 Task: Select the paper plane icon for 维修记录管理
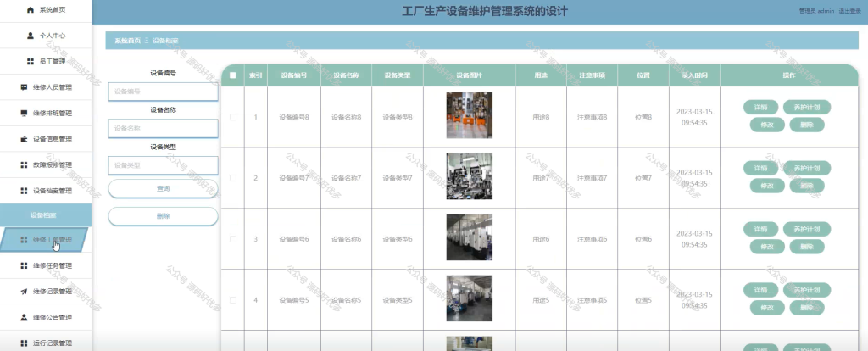click(x=24, y=292)
